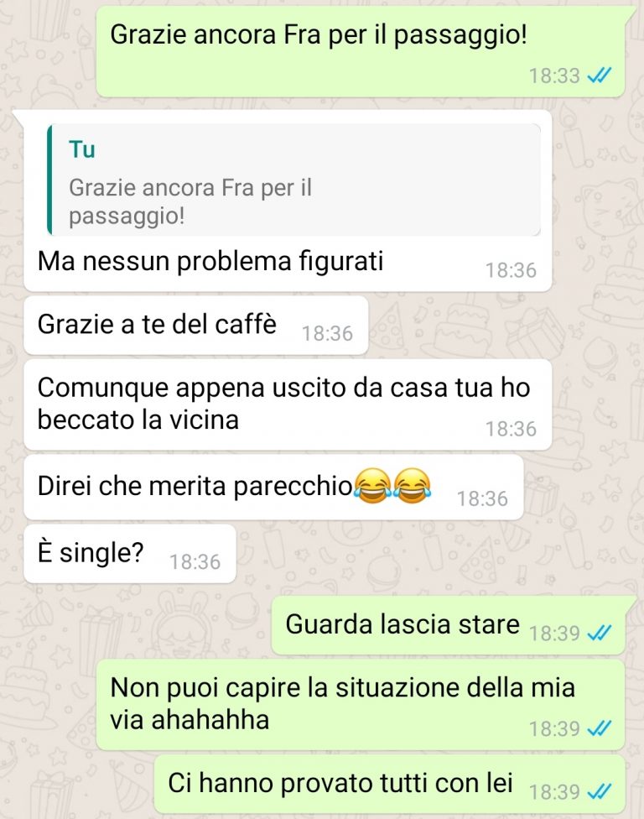Select the Ma nessun problema figurati text
The width and height of the screenshot is (644, 819).
(x=210, y=261)
